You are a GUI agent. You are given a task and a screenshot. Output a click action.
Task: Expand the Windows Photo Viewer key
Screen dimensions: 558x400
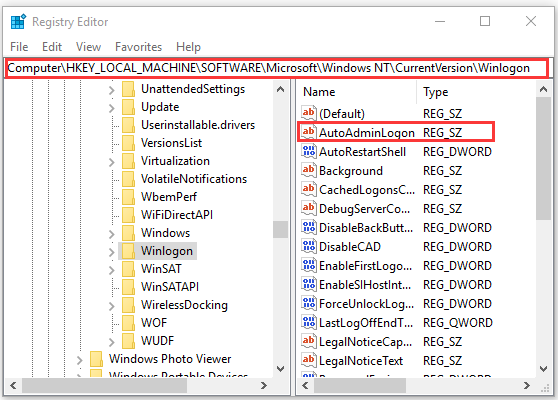(80, 360)
